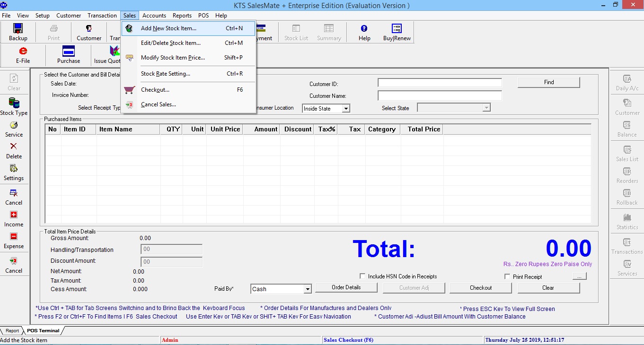
Task: Open the Service sidebar icon
Action: [14, 125]
